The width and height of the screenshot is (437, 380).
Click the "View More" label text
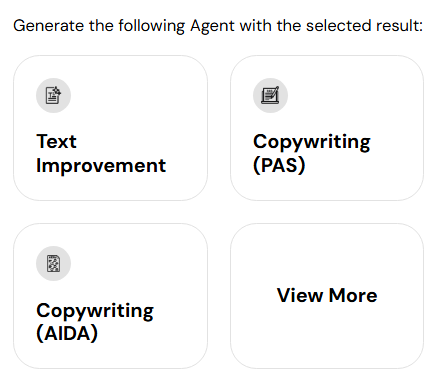(327, 295)
